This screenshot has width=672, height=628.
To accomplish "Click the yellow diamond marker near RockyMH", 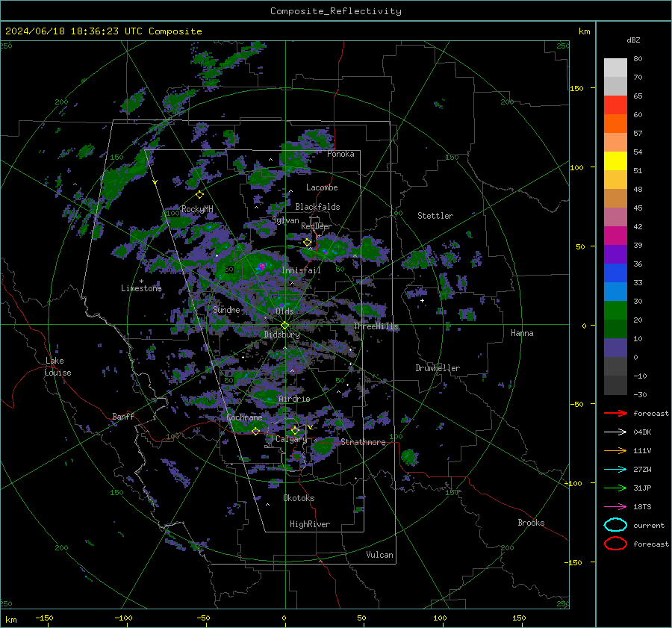I will click(x=199, y=195).
